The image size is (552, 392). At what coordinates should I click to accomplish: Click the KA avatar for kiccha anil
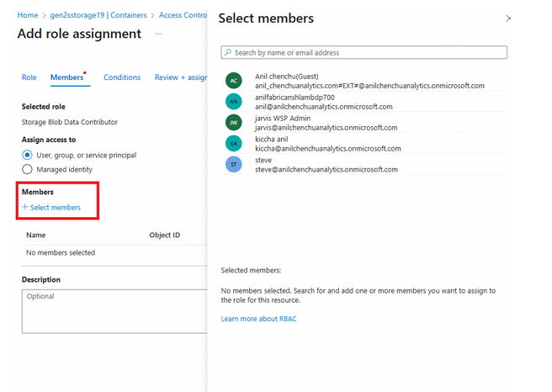[x=234, y=144]
